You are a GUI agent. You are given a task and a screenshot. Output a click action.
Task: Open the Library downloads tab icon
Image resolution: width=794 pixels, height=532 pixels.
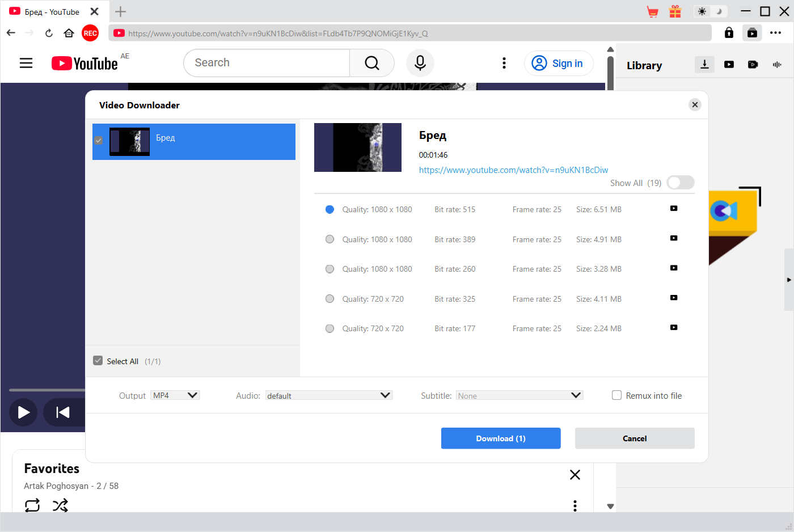click(x=704, y=65)
